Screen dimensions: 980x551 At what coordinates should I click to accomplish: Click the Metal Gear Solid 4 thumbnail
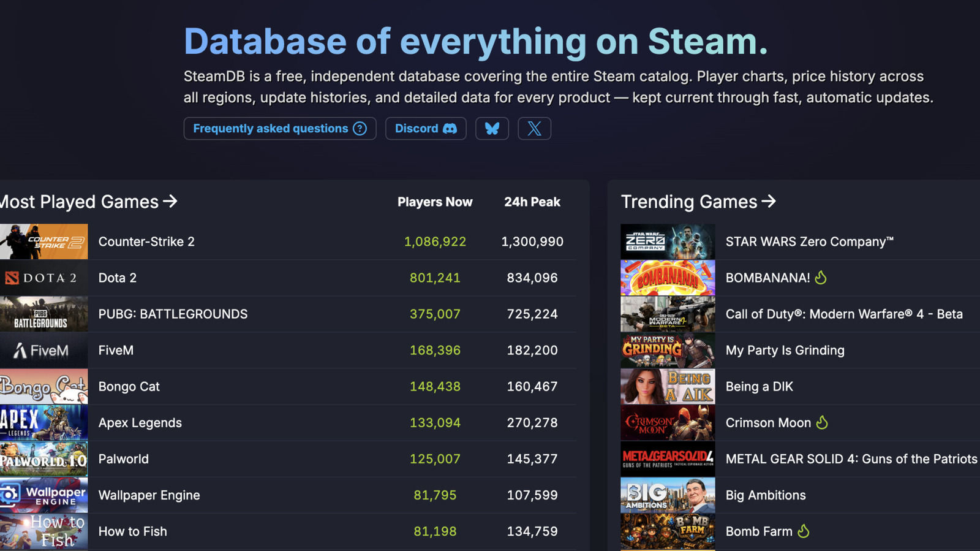pos(668,458)
